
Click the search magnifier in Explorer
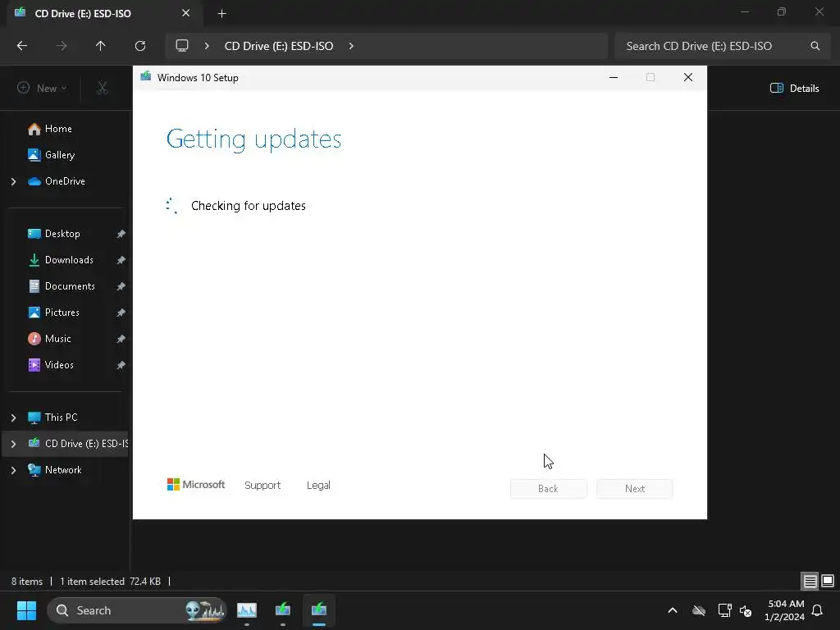[815, 46]
